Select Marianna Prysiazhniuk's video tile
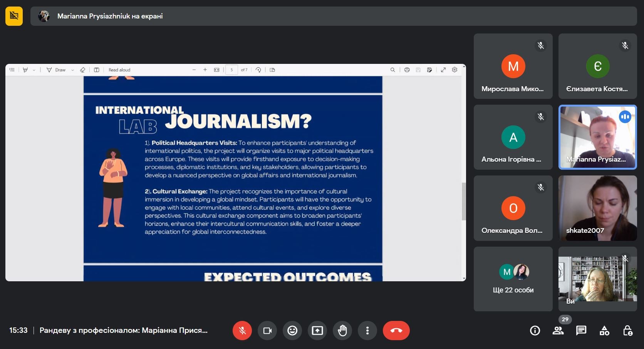 click(x=597, y=137)
